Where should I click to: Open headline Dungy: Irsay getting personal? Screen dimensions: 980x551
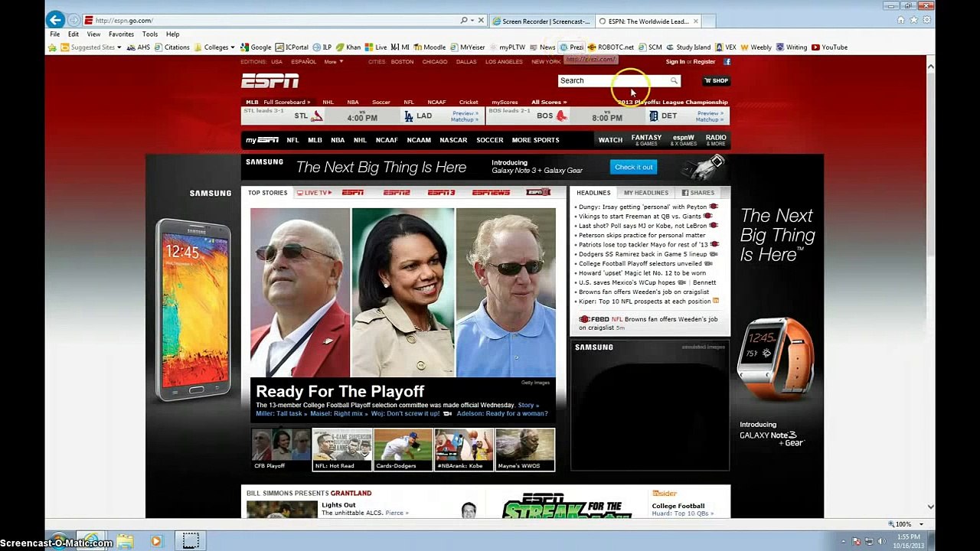tap(642, 207)
